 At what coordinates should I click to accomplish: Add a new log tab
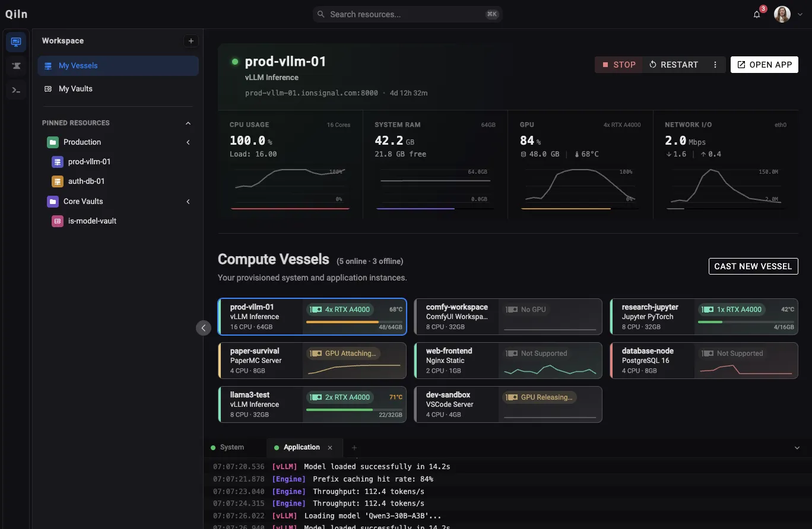pyautogui.click(x=354, y=448)
